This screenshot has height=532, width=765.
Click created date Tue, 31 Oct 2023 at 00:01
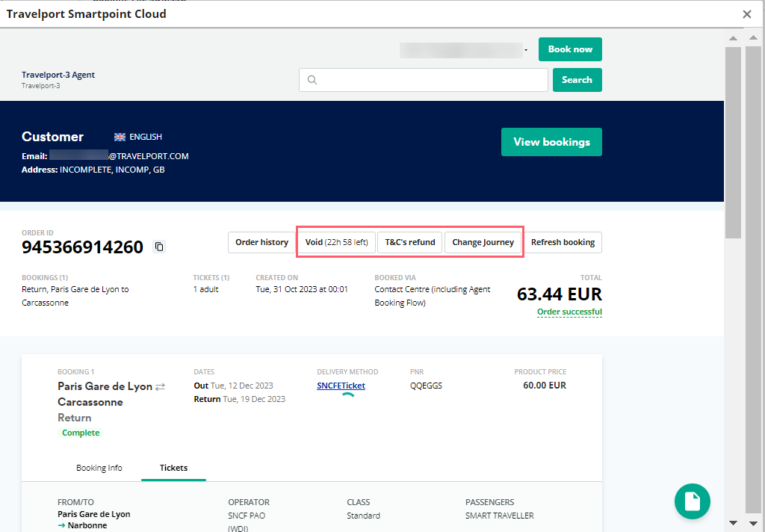point(302,289)
